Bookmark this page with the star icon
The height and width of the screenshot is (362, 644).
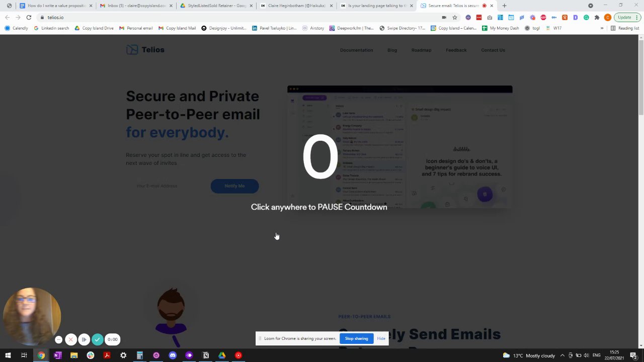(x=454, y=18)
